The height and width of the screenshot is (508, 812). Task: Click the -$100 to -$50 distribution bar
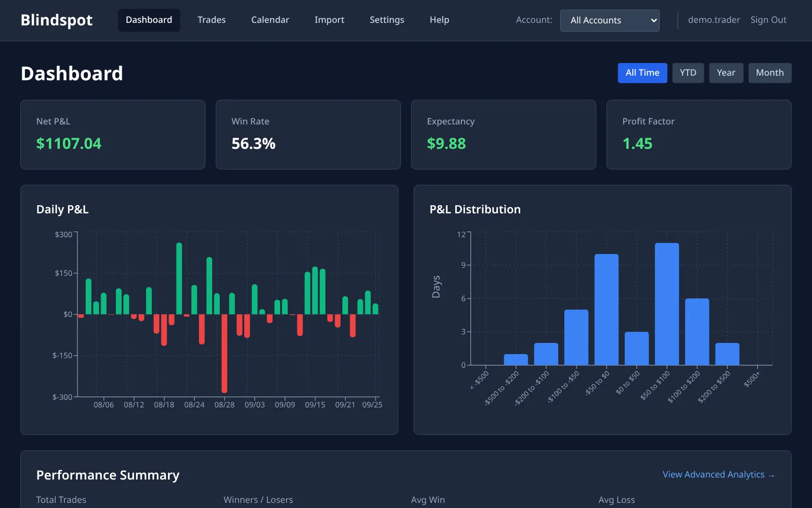(x=576, y=337)
